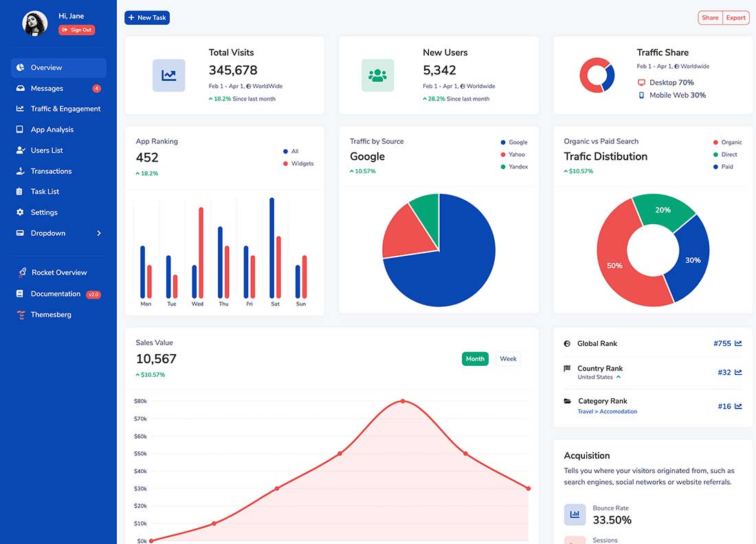Click the 50% segment of the distribution donut
This screenshot has height=544, width=756.
click(x=614, y=265)
